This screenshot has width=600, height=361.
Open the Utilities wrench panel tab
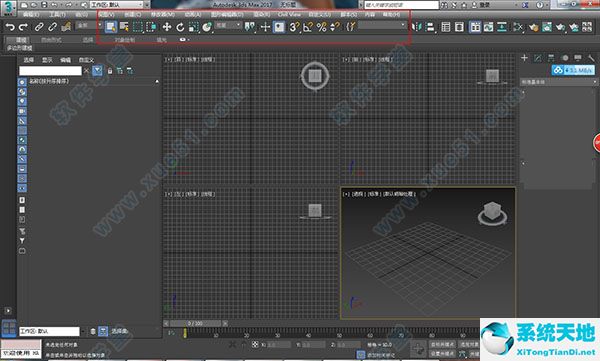pos(591,58)
